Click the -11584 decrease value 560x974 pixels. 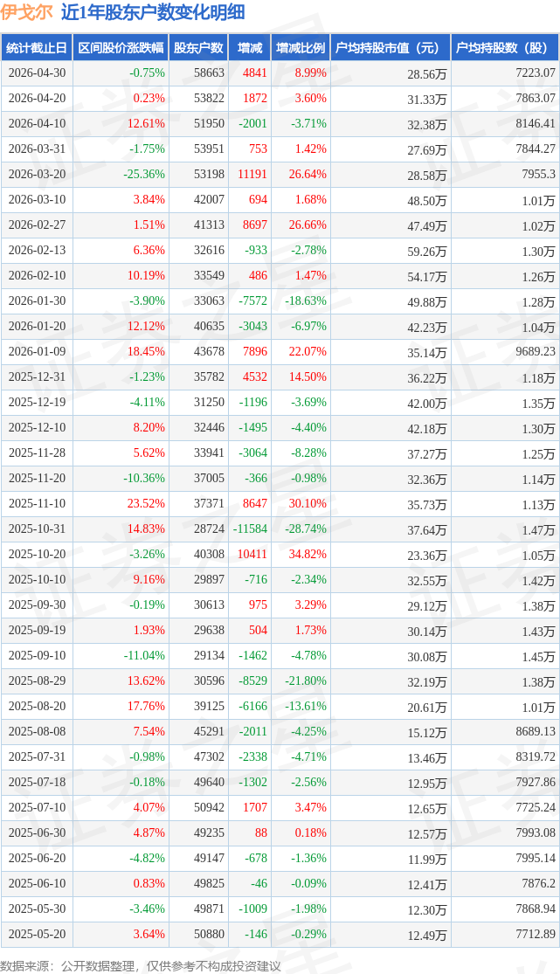251,528
